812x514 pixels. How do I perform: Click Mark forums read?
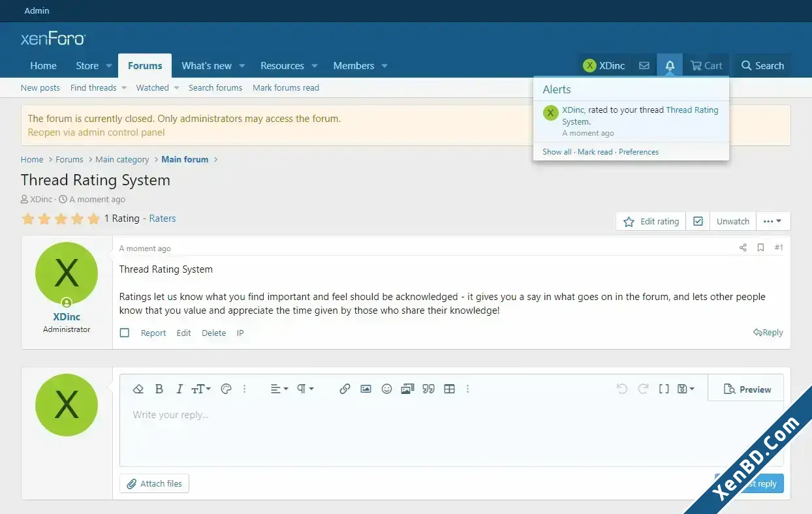point(286,88)
